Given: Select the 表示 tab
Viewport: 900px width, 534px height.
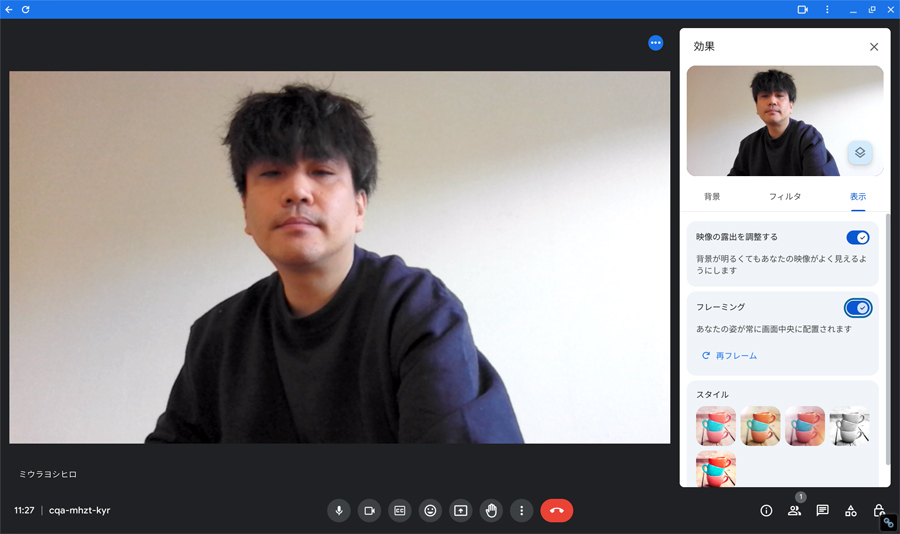Looking at the screenshot, I should point(858,196).
